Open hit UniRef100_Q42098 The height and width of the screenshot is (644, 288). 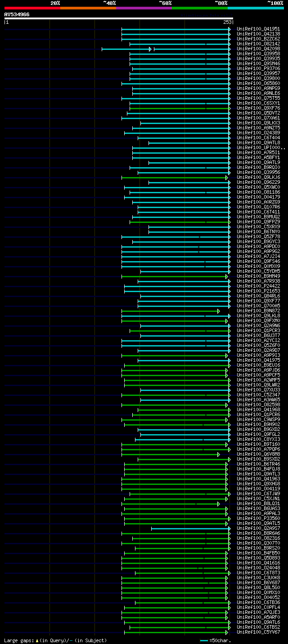(x=258, y=49)
